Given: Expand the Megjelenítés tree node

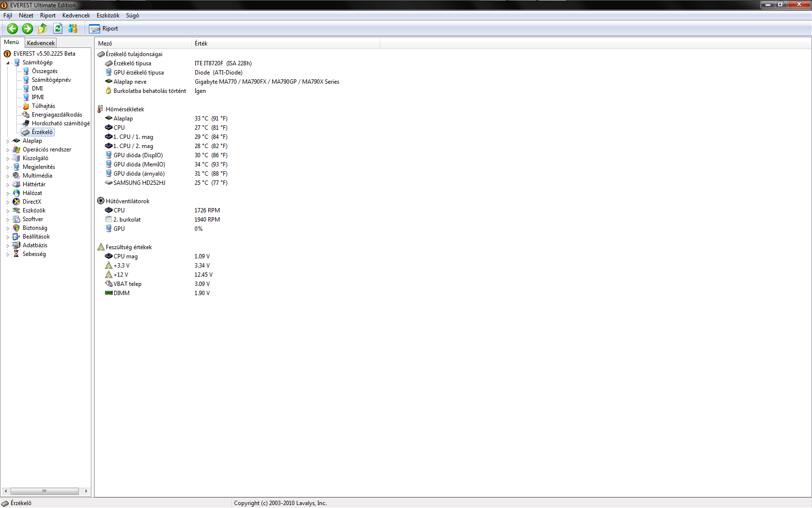Looking at the screenshot, I should click(x=8, y=167).
